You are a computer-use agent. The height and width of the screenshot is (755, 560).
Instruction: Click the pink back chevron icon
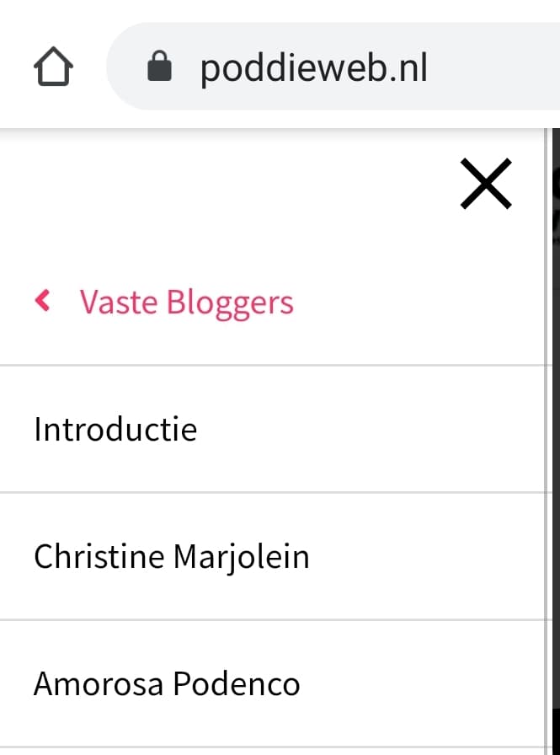coord(42,301)
